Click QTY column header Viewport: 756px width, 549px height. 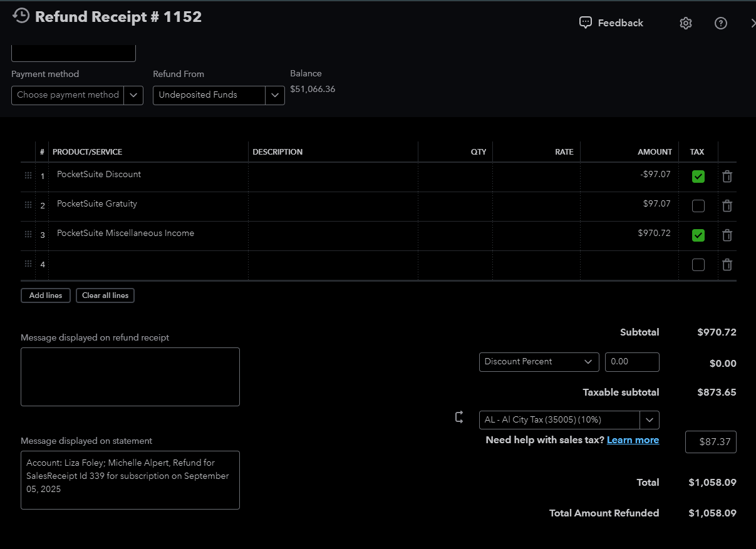479,152
